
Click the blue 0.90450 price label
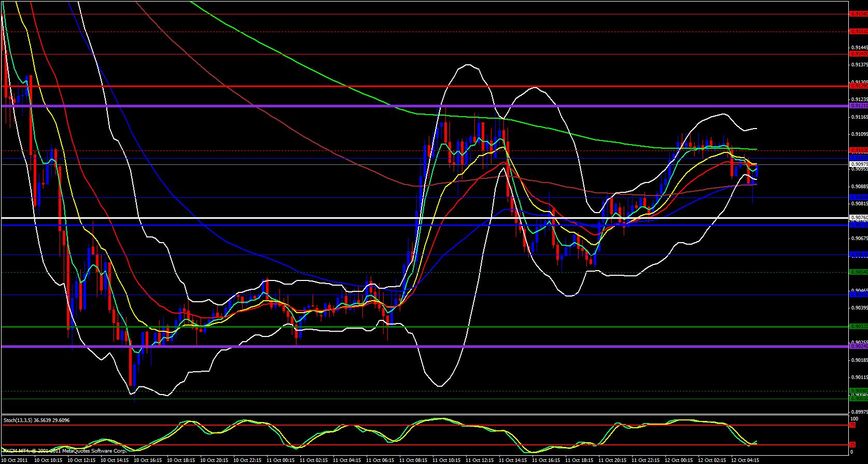click(x=858, y=294)
